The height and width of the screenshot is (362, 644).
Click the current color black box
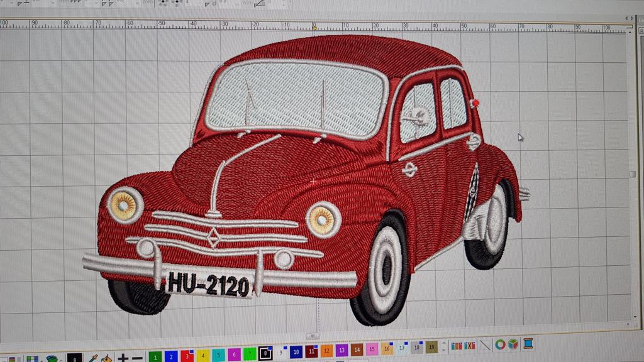coord(75,358)
